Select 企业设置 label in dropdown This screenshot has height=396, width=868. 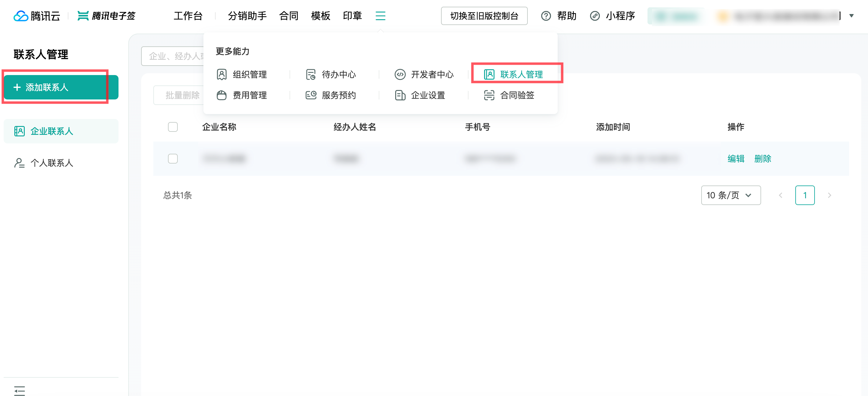click(428, 95)
